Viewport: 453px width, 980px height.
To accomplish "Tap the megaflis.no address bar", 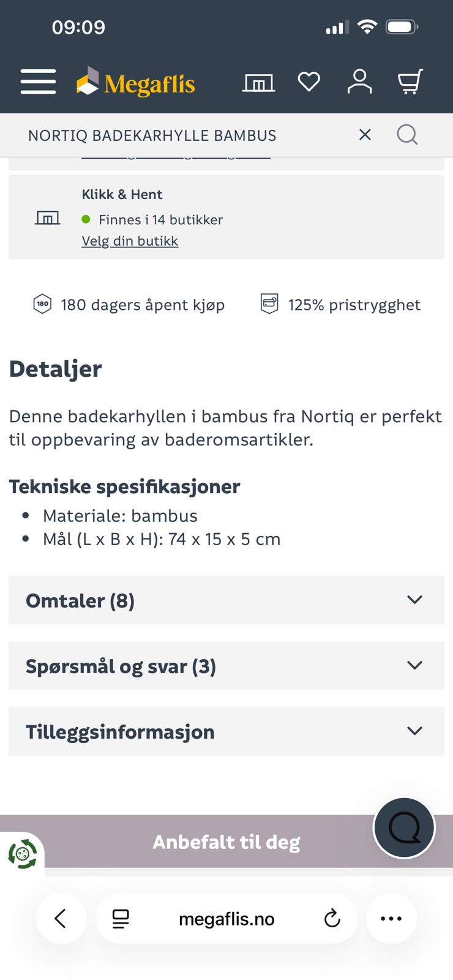I will (x=226, y=918).
